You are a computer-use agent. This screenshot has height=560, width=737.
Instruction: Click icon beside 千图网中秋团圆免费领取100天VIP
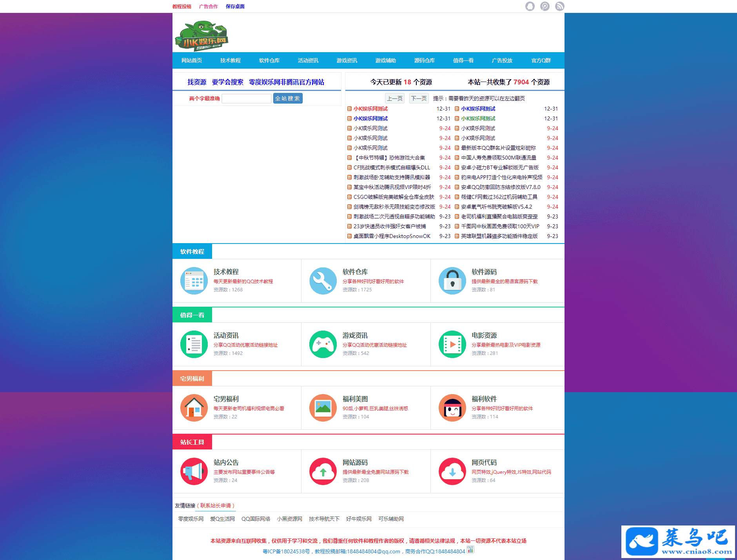click(457, 226)
